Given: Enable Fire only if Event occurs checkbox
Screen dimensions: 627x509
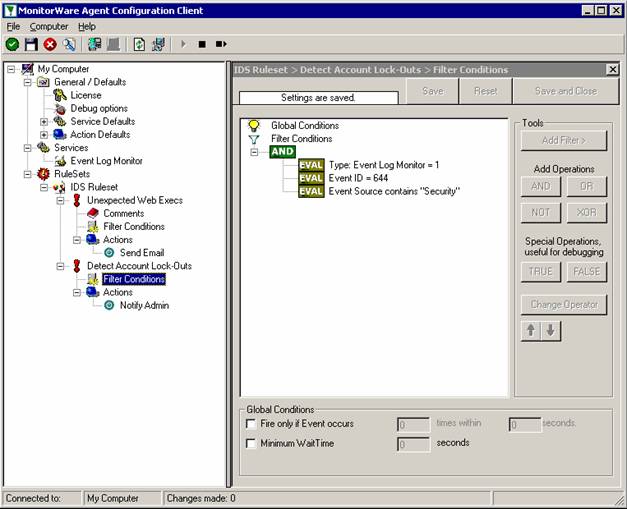Looking at the screenshot, I should [251, 424].
